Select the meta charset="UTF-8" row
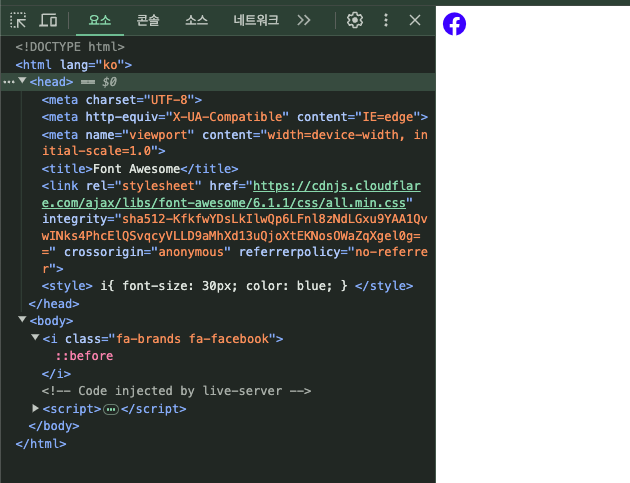The width and height of the screenshot is (630, 483). pos(122,100)
